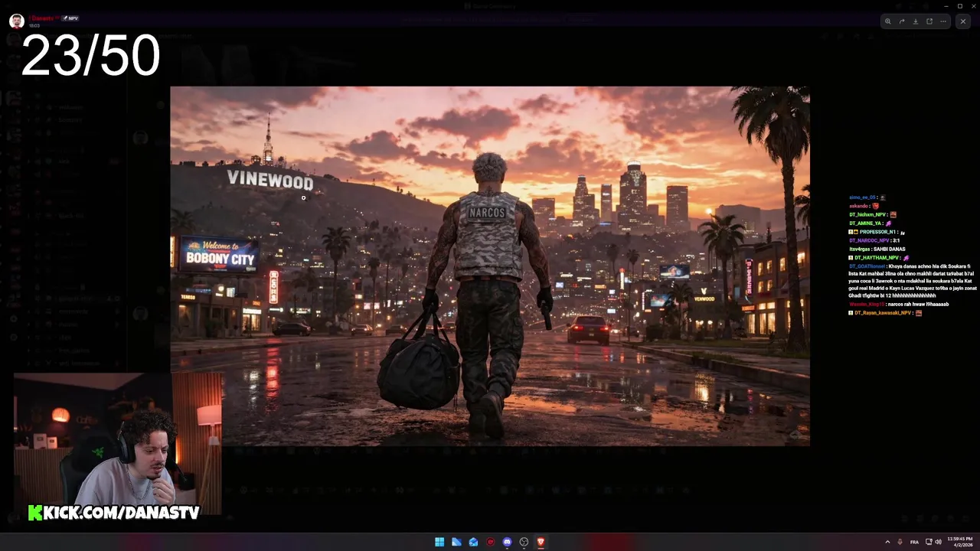
Task: Open volume control speaker icon in tray
Action: coord(939,542)
